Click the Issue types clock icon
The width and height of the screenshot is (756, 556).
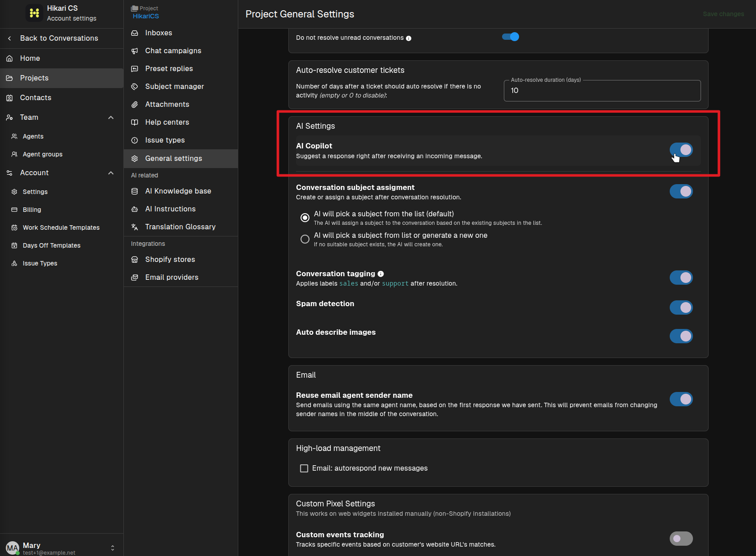tap(135, 140)
